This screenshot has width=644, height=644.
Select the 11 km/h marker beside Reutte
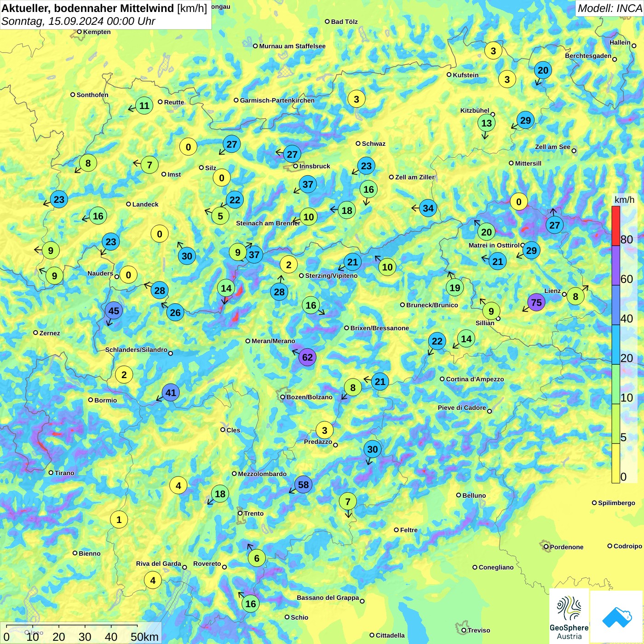pyautogui.click(x=144, y=106)
